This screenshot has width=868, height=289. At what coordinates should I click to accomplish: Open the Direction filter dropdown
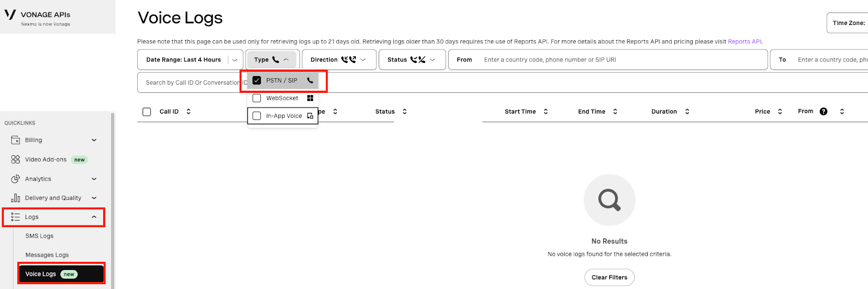click(339, 60)
